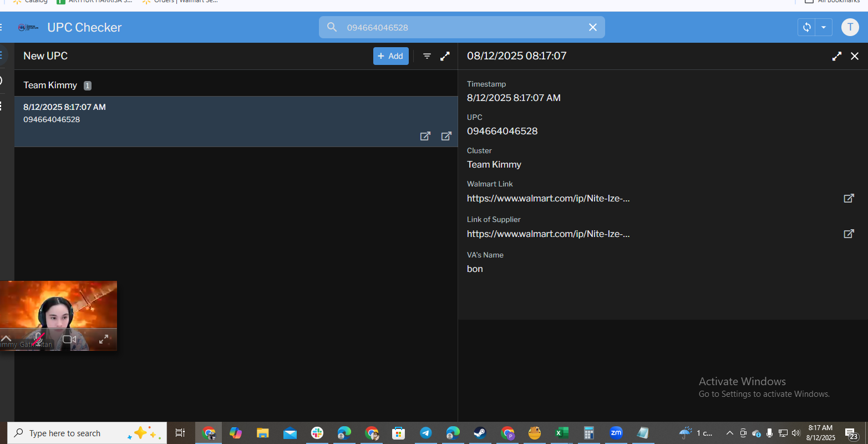Open dropdown arrow beside sync button
Image resolution: width=868 pixels, height=444 pixels.
[x=824, y=27]
